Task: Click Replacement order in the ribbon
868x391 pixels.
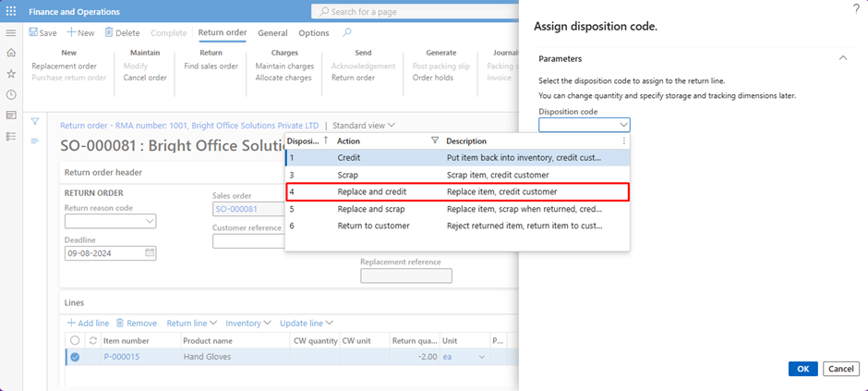Action: [65, 66]
